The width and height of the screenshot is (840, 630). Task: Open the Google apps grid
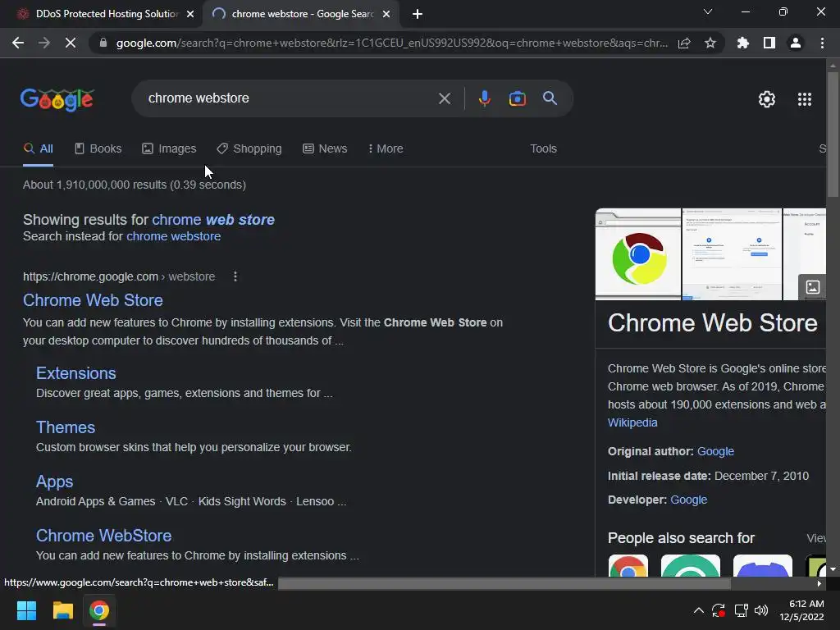[805, 99]
